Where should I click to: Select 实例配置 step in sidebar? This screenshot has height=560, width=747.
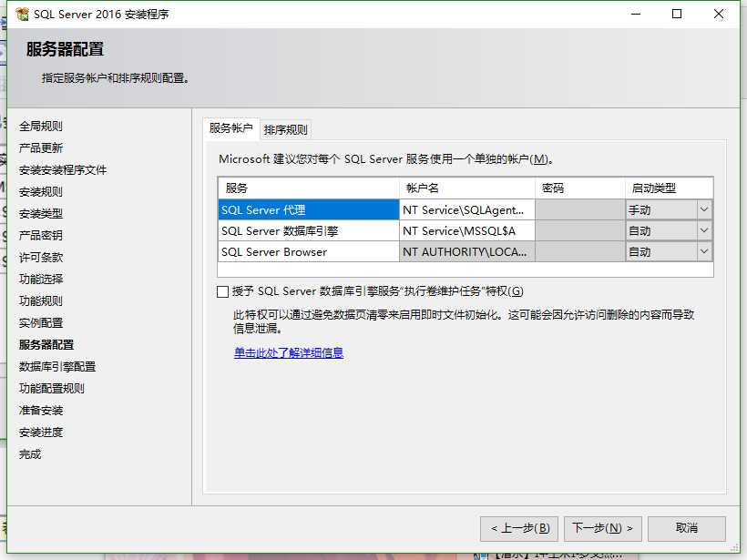click(41, 323)
